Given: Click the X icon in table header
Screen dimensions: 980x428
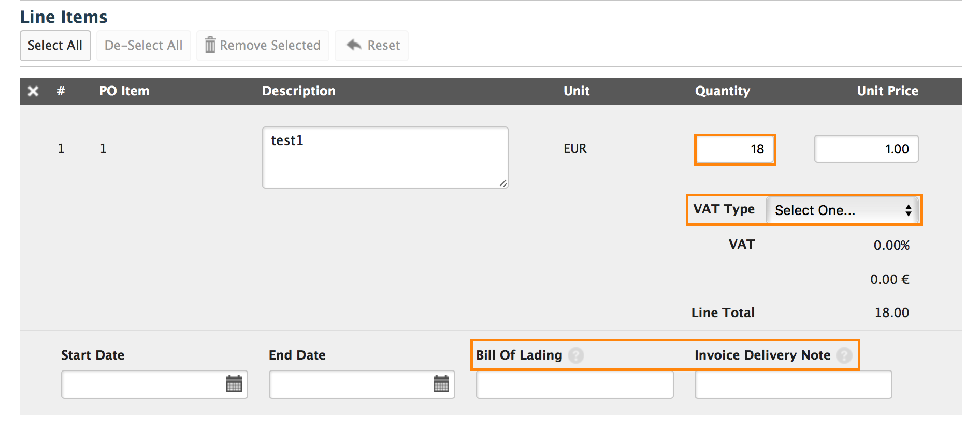Looking at the screenshot, I should (33, 91).
